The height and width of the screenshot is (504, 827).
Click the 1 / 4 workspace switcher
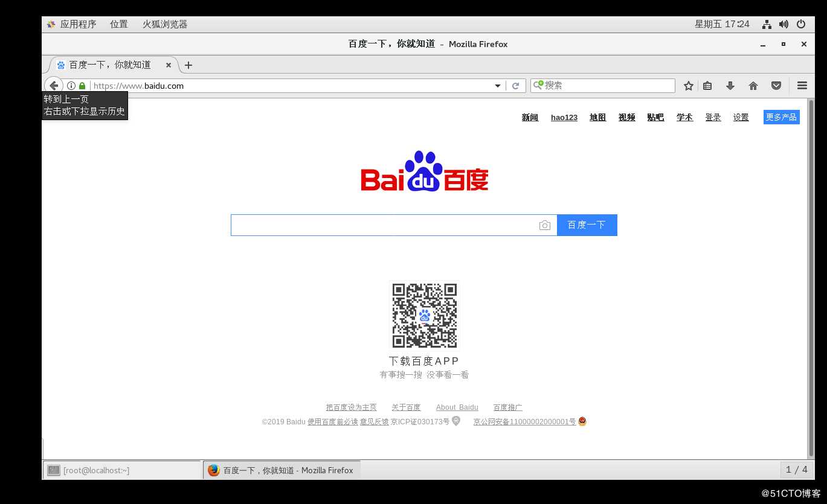[797, 470]
